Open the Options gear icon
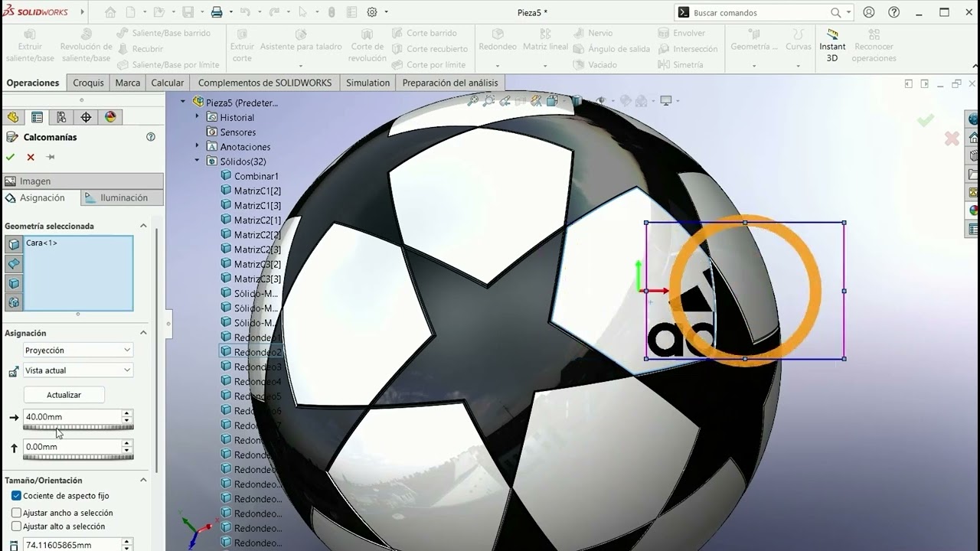 372,12
